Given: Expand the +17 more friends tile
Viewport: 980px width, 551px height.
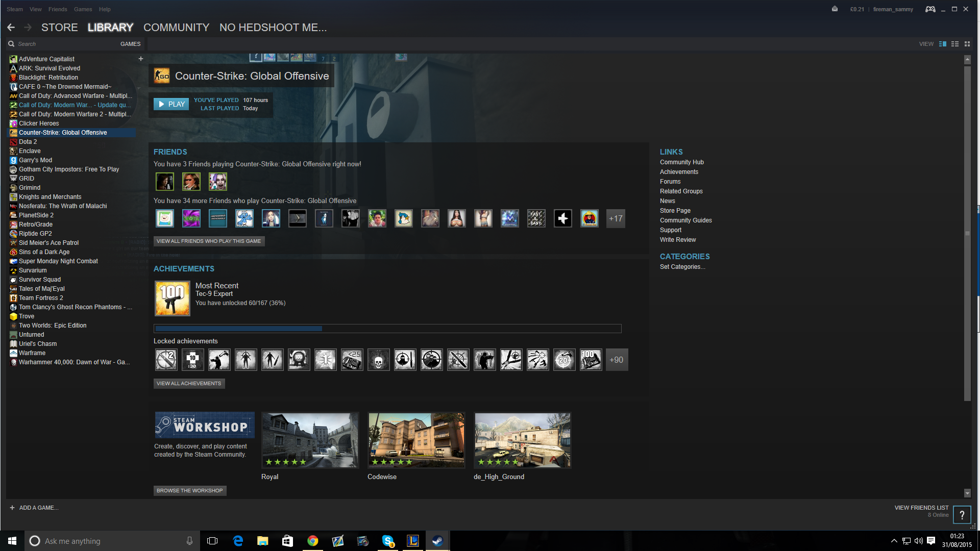Looking at the screenshot, I should pyautogui.click(x=616, y=219).
